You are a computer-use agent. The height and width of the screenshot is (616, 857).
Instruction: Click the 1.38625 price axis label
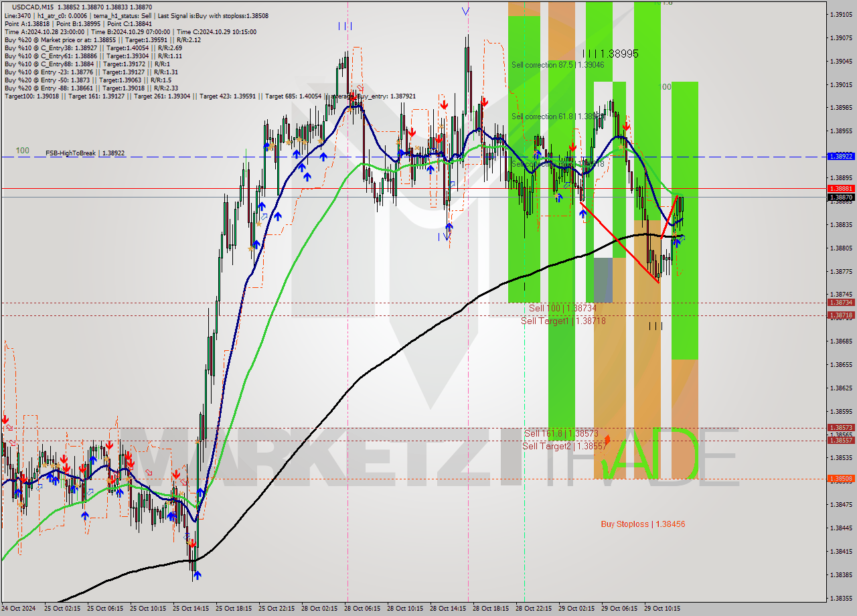[841, 388]
